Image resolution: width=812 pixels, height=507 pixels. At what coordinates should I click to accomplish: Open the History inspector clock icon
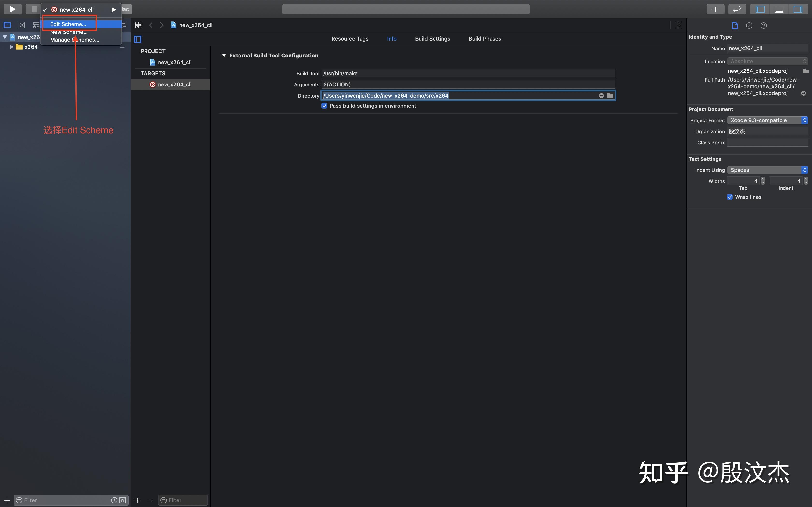tap(749, 26)
